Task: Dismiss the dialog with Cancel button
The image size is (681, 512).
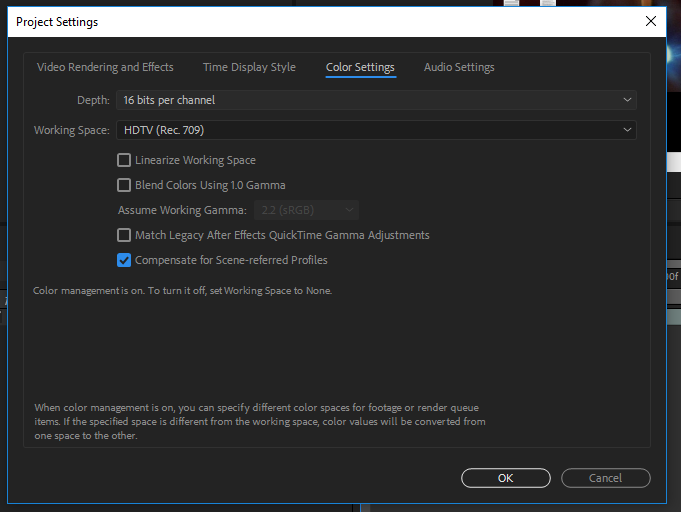Action: point(605,478)
